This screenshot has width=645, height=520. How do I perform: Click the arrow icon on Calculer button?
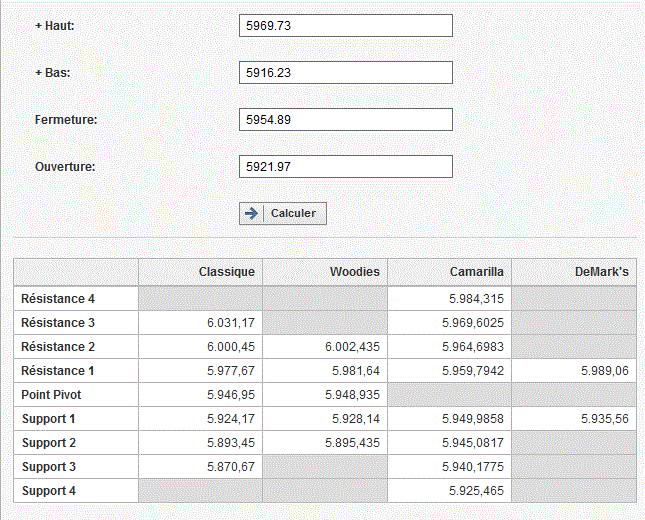[x=252, y=213]
